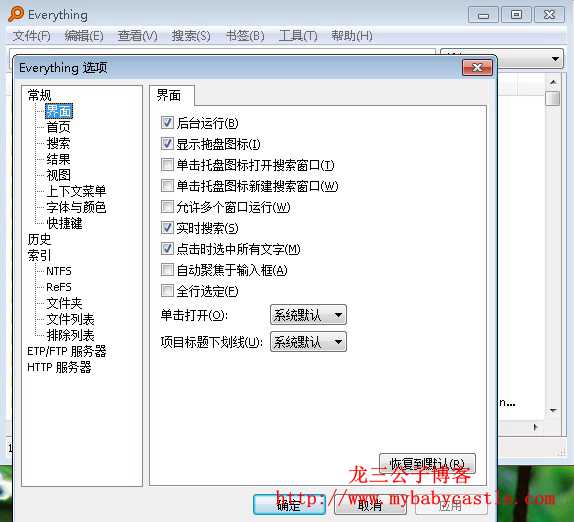Select 视图 in options tree
The width and height of the screenshot is (574, 522).
click(x=59, y=175)
